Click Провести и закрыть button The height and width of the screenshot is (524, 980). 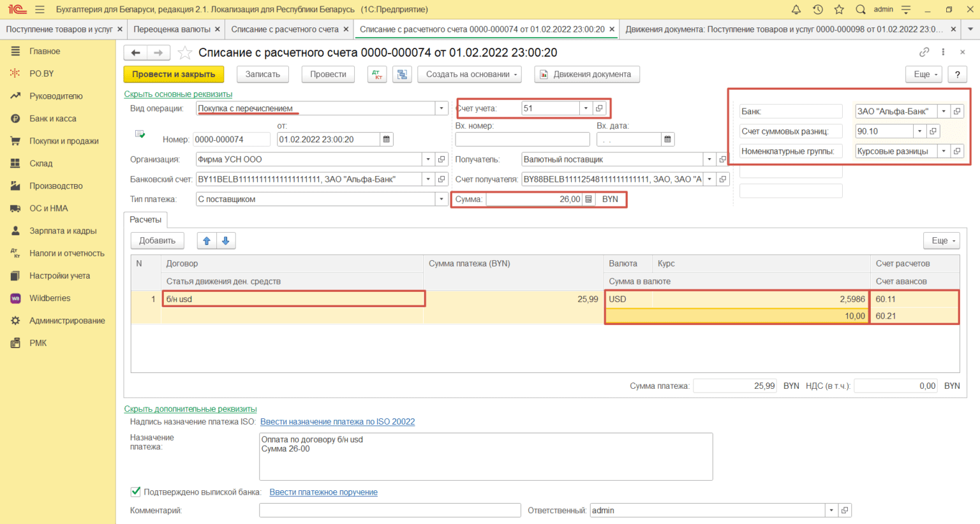pyautogui.click(x=174, y=75)
